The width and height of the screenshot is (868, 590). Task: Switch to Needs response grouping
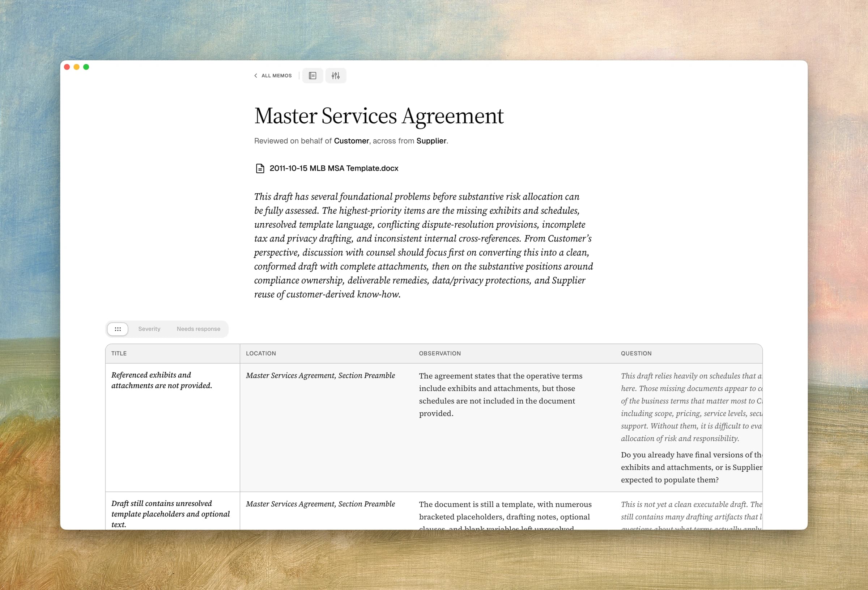point(198,329)
